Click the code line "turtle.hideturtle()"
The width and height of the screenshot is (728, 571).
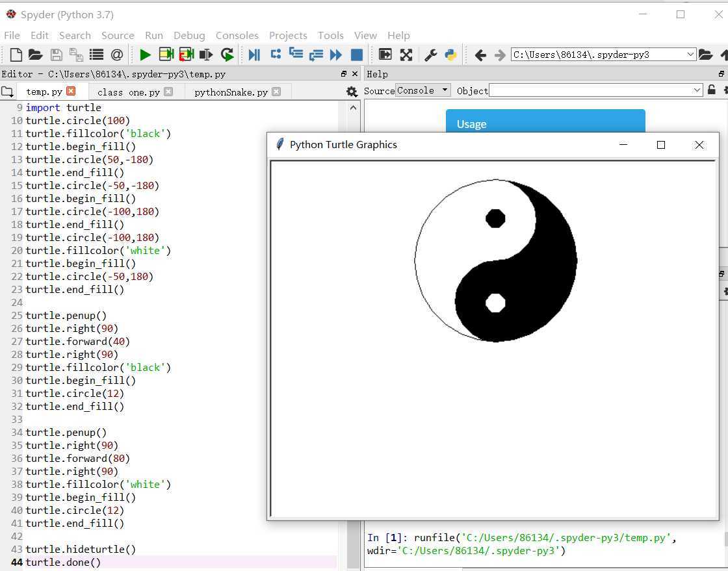click(x=81, y=549)
